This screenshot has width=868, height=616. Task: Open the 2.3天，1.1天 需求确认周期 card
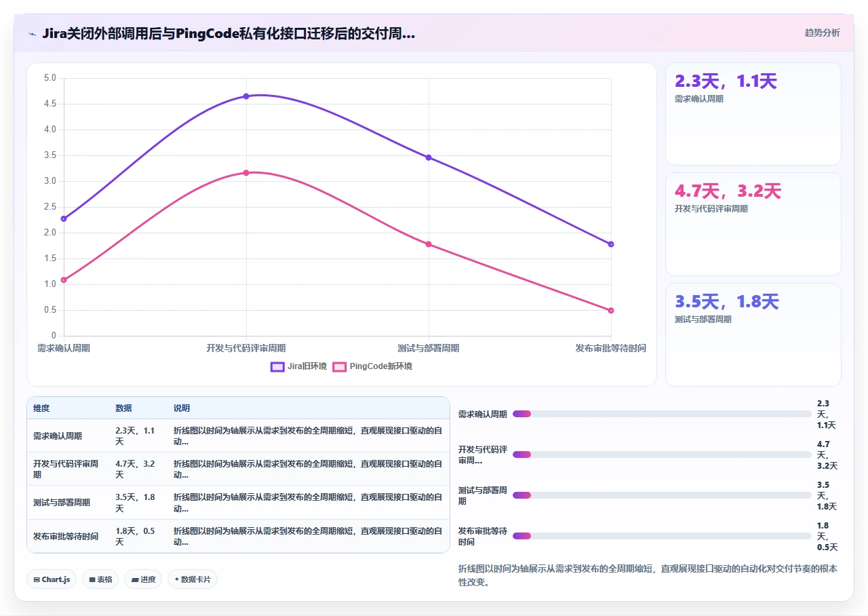753,114
